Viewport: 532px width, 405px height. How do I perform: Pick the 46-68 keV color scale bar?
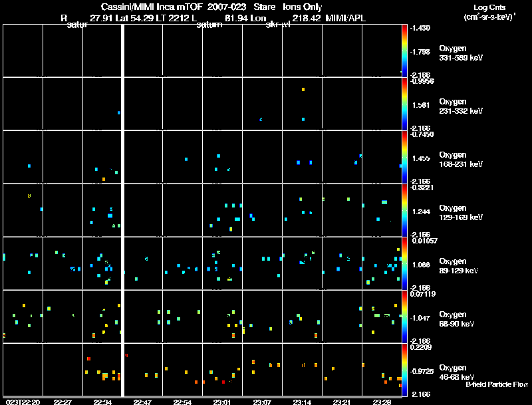point(404,370)
